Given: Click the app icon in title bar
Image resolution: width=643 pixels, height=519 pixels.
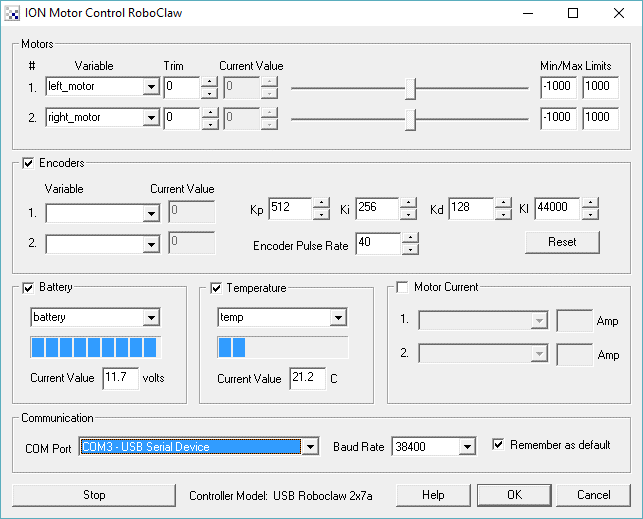Looking at the screenshot, I should click(x=13, y=14).
